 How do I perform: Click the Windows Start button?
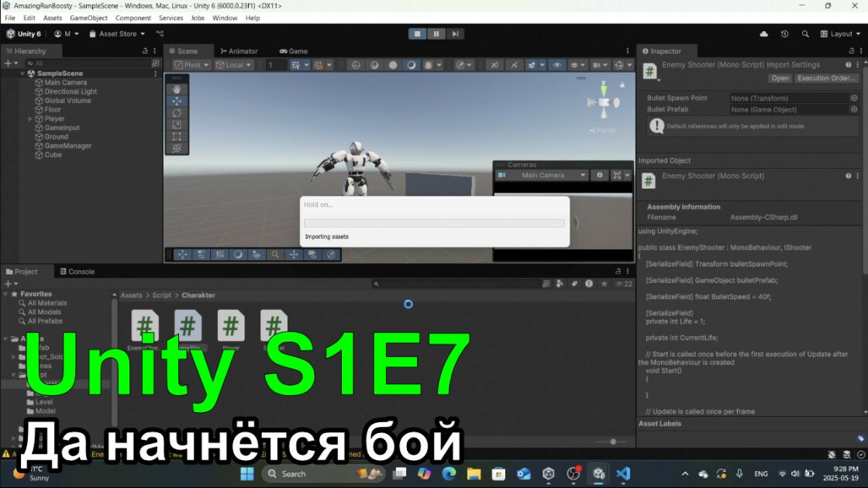tap(247, 473)
